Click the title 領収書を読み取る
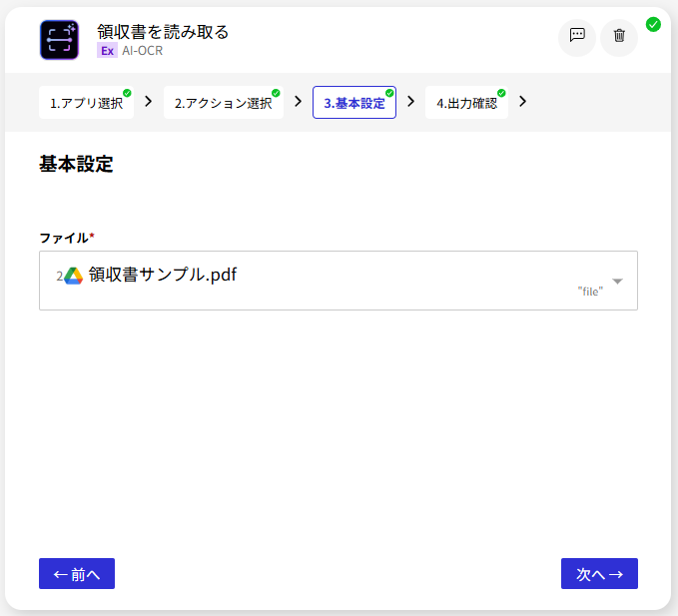The image size is (678, 616). click(163, 32)
